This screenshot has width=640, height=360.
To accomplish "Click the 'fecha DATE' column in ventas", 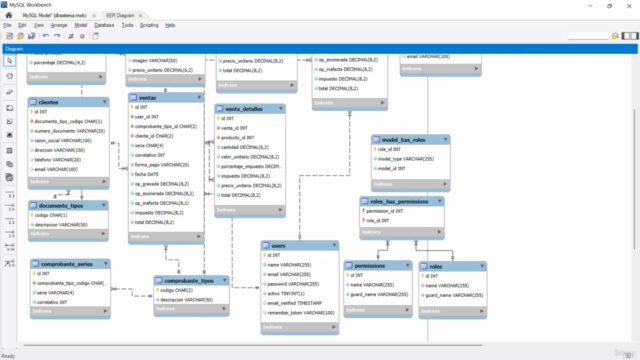I will point(147,174).
